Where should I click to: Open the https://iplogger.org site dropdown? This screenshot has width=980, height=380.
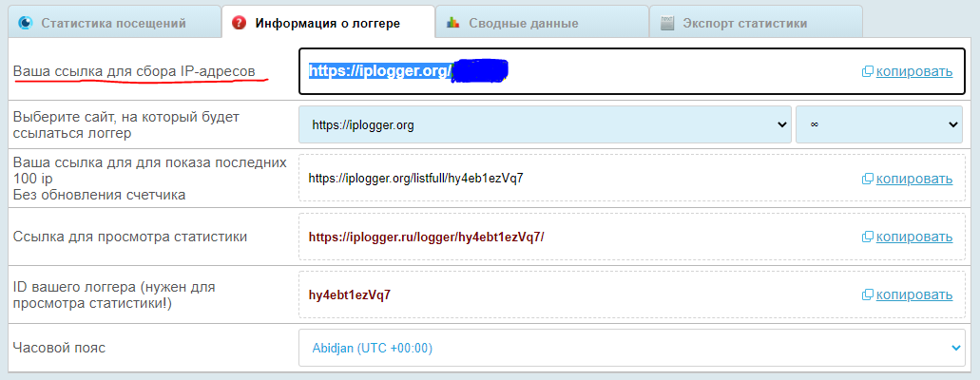click(x=545, y=124)
